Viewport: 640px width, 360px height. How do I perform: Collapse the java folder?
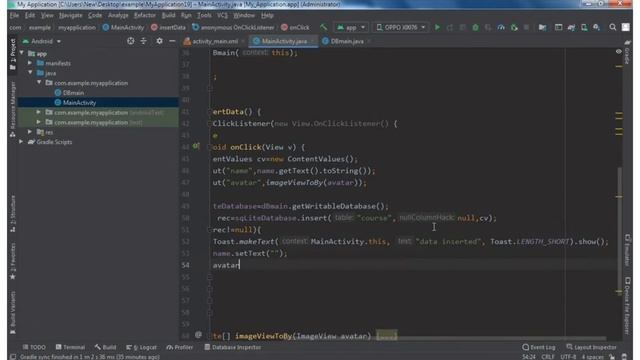click(x=30, y=73)
